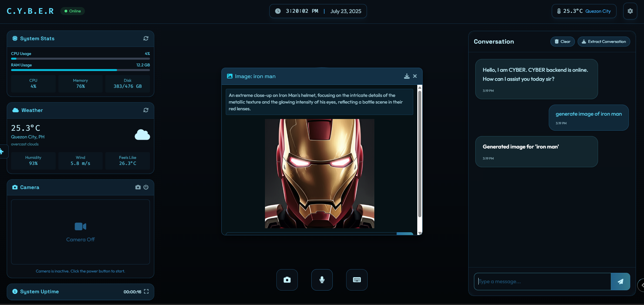Click the July 23, 2025 date

[346, 11]
